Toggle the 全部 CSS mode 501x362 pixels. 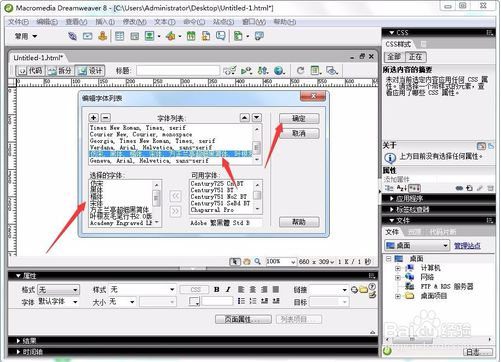coord(394,57)
